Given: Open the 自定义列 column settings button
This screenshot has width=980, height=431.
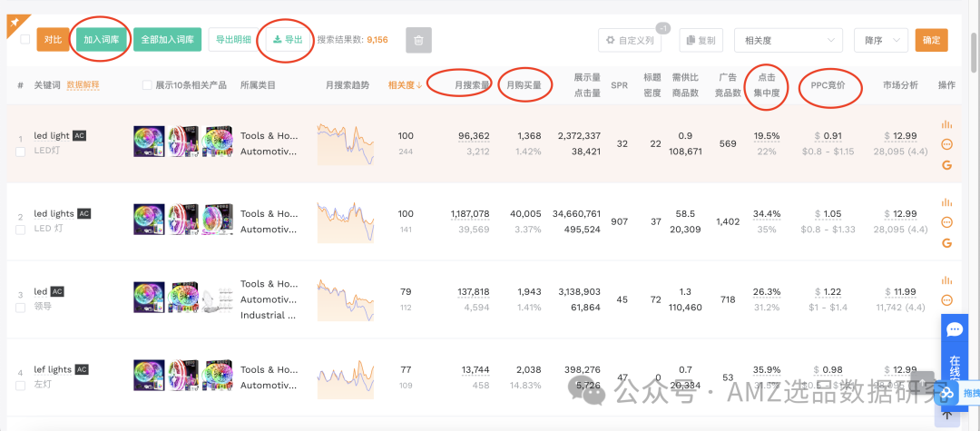Looking at the screenshot, I should [x=630, y=40].
